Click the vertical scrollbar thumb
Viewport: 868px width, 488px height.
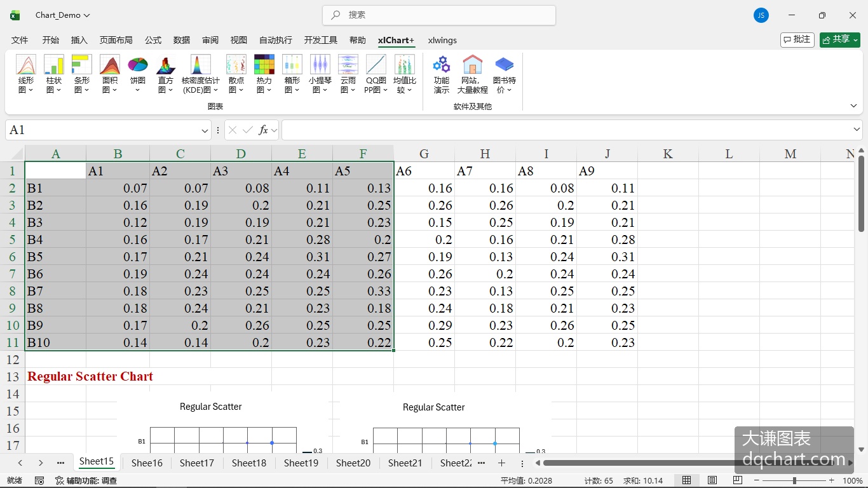(x=862, y=193)
